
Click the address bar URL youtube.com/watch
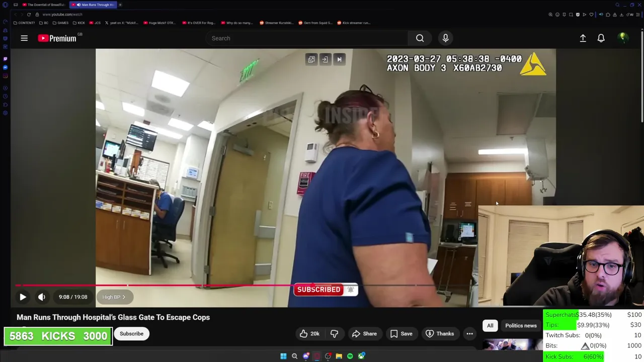(62, 15)
